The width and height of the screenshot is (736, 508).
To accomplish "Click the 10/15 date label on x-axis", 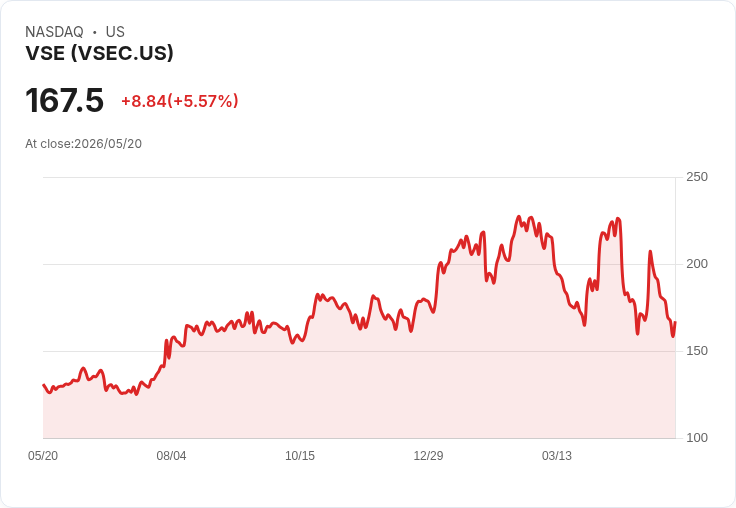I will [x=300, y=455].
